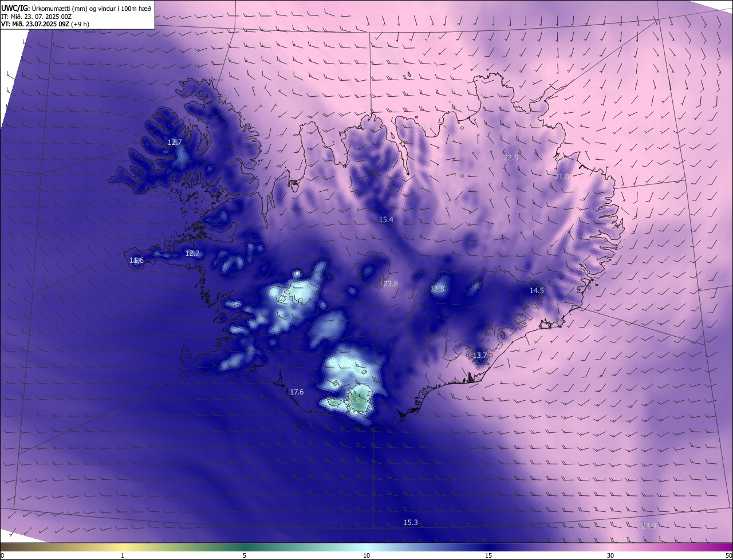The height and width of the screenshot is (560, 733).
Task: Click the 11.6 value on the map
Action: [136, 261]
